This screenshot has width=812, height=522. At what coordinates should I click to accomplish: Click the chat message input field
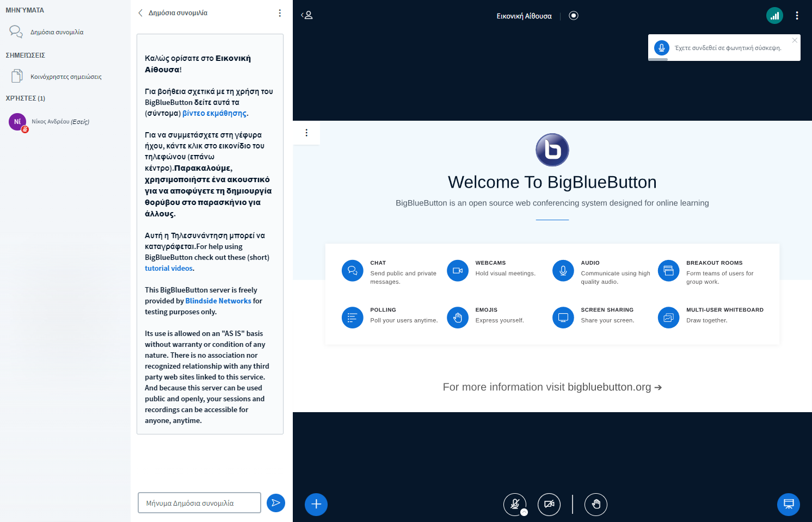click(x=199, y=503)
